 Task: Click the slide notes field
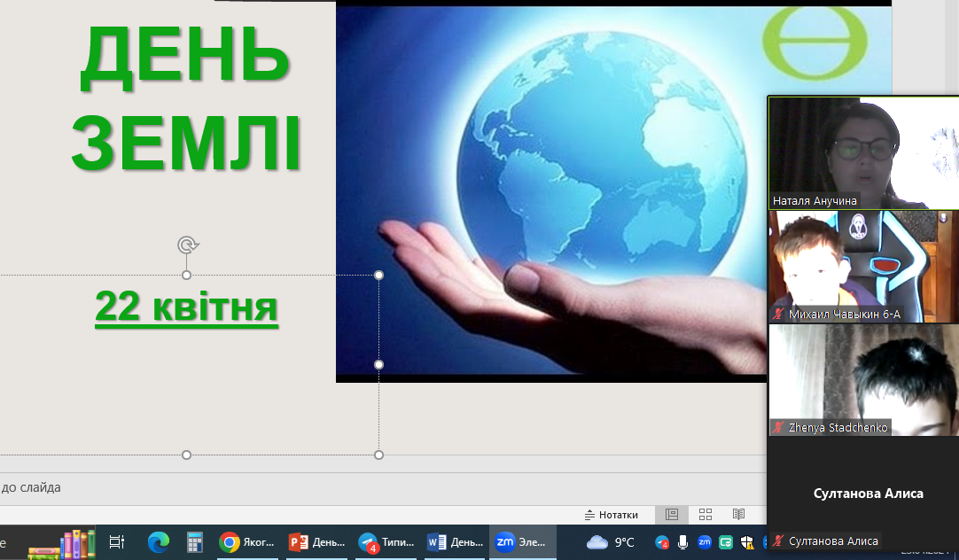tap(383, 488)
